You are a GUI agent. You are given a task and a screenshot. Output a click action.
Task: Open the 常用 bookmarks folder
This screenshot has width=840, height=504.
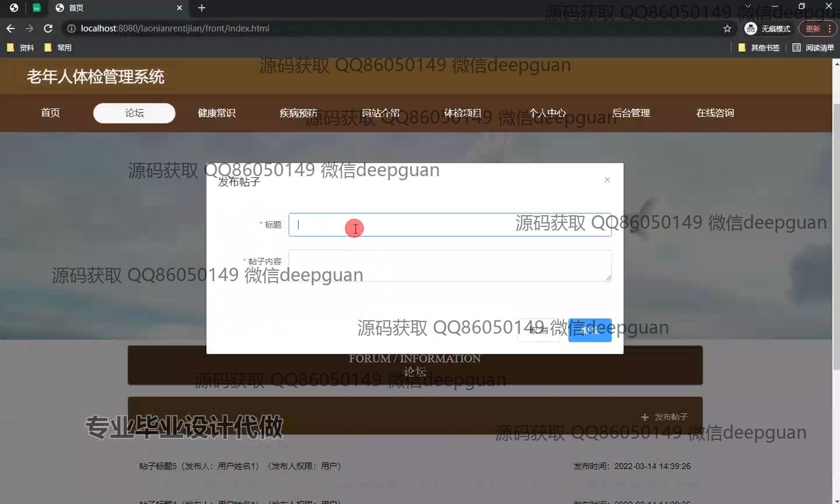(58, 48)
